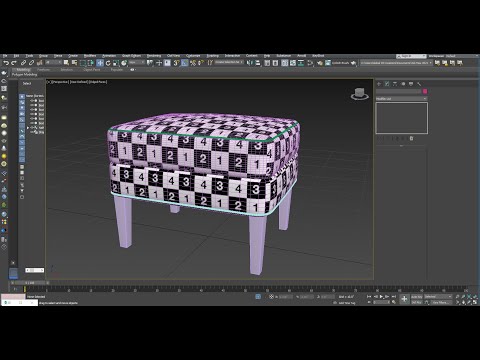The width and height of the screenshot is (480, 360).
Task: Open the Schematic View icon
Action: click(301, 63)
